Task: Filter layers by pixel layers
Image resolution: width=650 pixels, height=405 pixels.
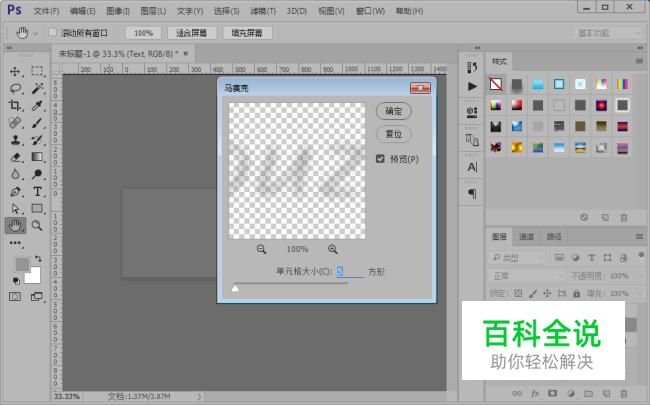Action: (560, 258)
